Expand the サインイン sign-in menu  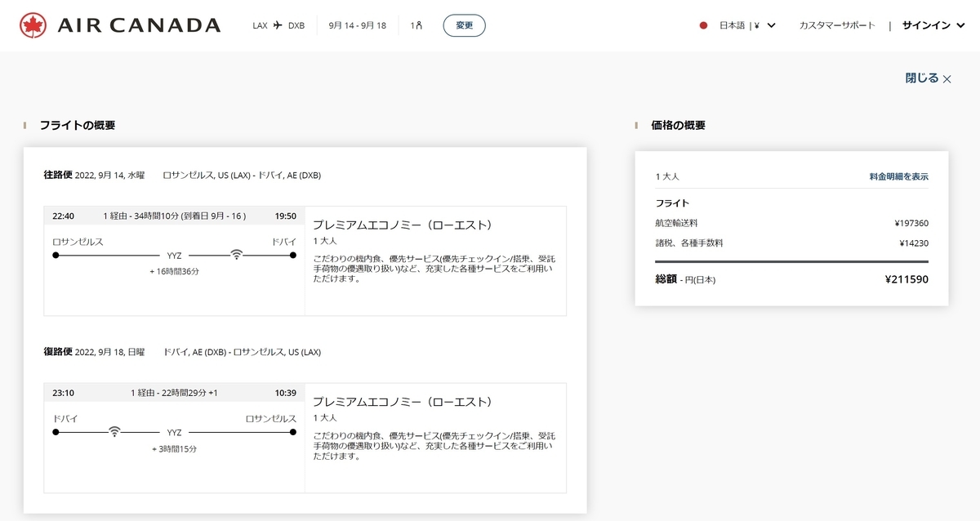point(934,25)
